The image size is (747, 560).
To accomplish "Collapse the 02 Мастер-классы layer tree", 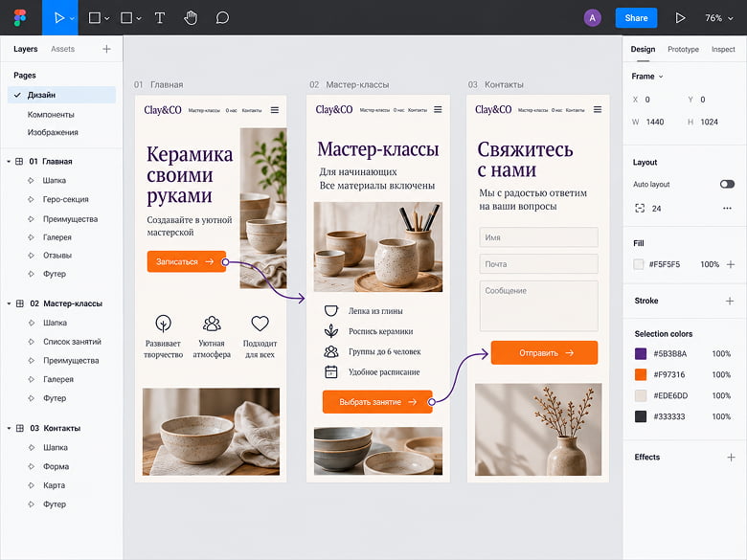I will tap(9, 303).
